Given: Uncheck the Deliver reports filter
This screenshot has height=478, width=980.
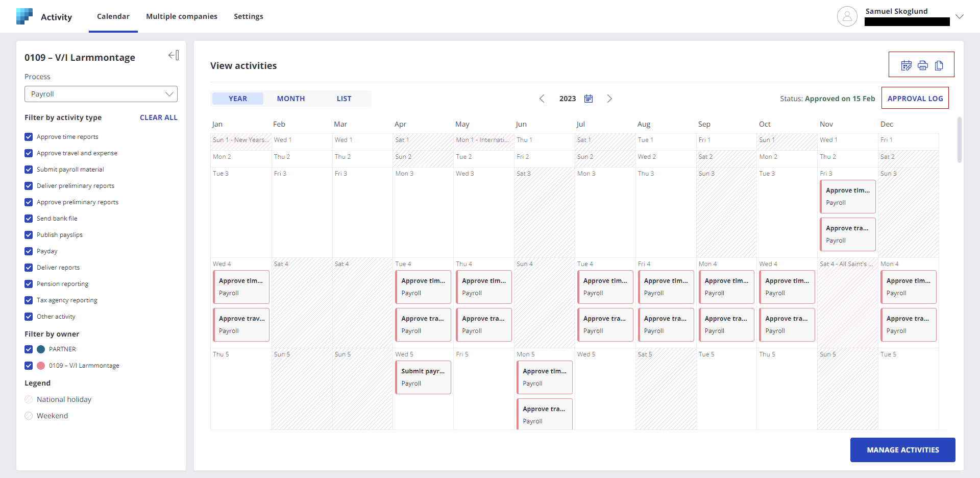Looking at the screenshot, I should [29, 268].
